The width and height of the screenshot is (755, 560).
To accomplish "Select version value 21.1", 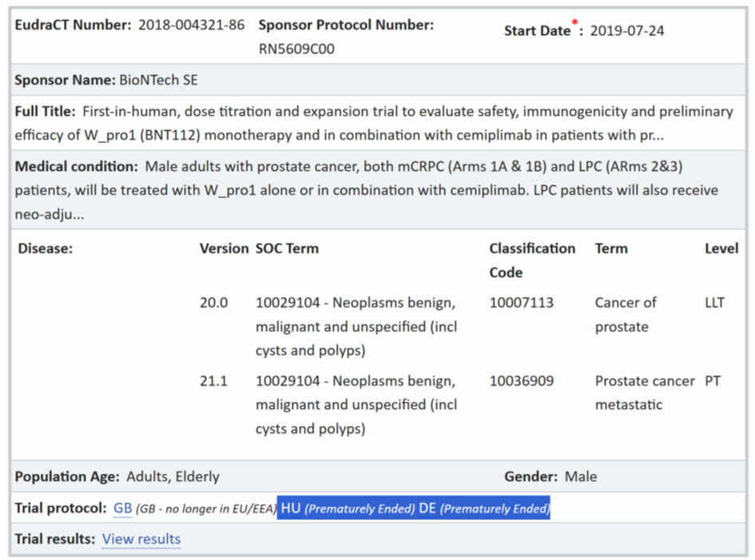I will (214, 381).
